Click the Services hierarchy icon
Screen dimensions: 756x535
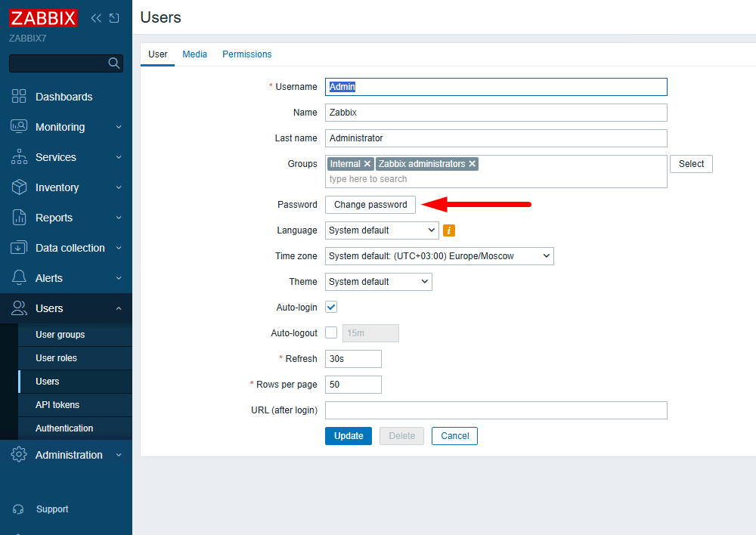(x=19, y=156)
